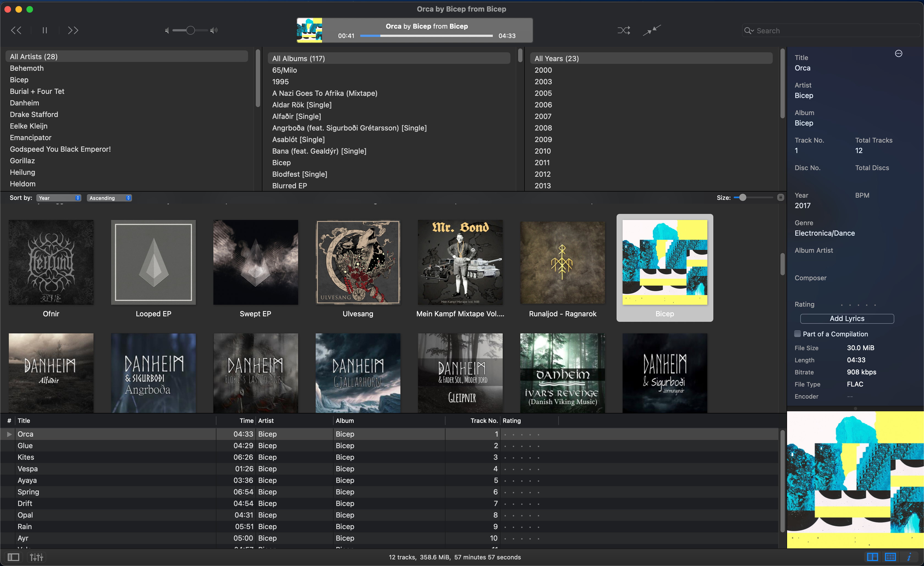Pause the current playback
924x566 pixels.
pos(45,30)
